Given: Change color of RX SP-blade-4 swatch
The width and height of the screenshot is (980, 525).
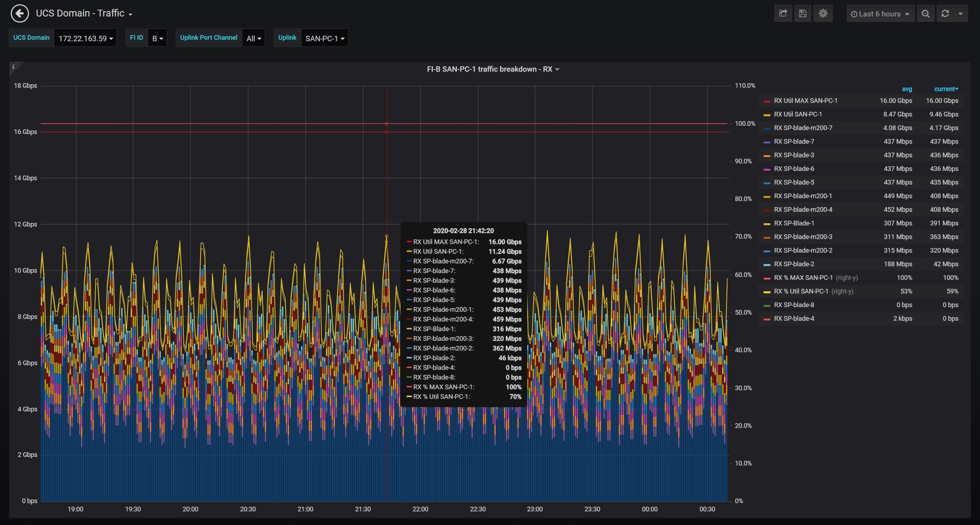Looking at the screenshot, I should point(767,319).
